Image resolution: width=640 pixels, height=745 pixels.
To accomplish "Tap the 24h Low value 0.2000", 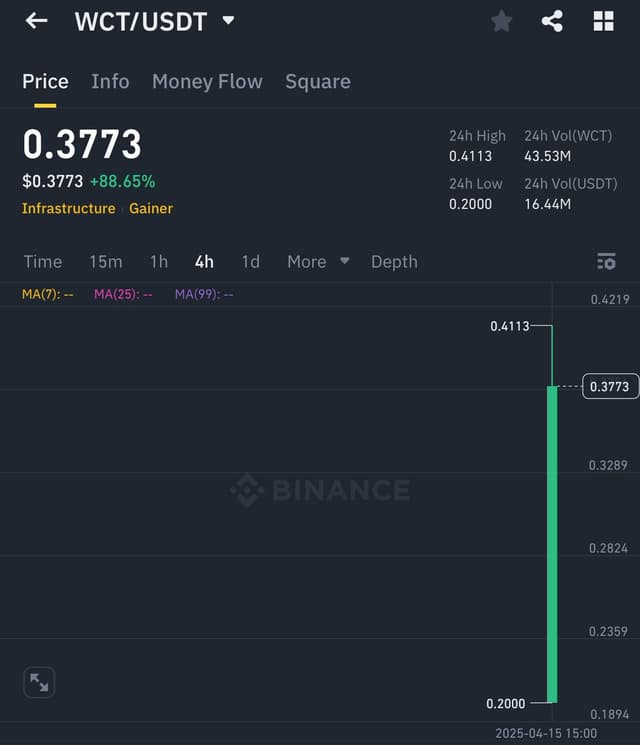I will point(470,204).
